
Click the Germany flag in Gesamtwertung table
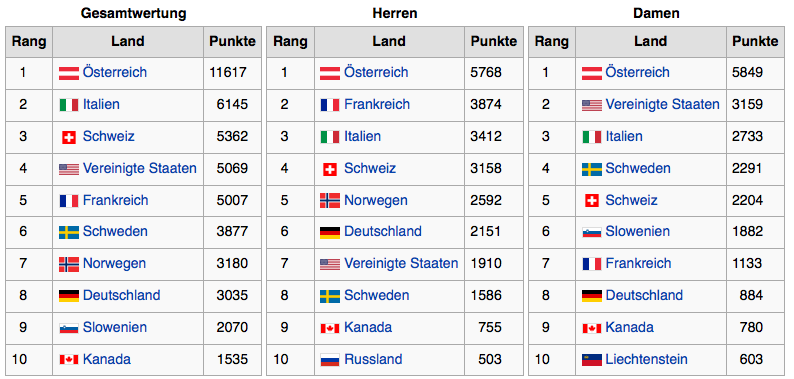69,296
